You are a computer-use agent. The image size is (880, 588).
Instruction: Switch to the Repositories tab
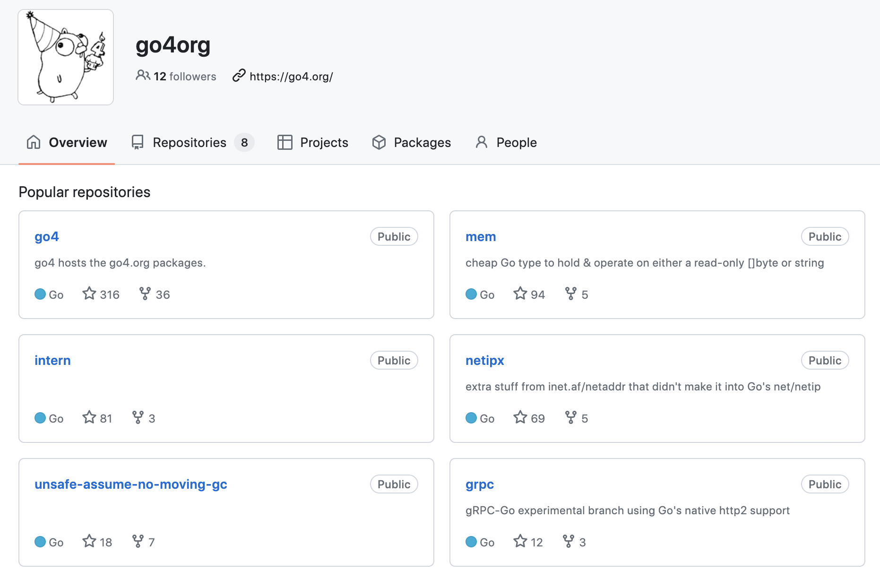[x=190, y=143]
